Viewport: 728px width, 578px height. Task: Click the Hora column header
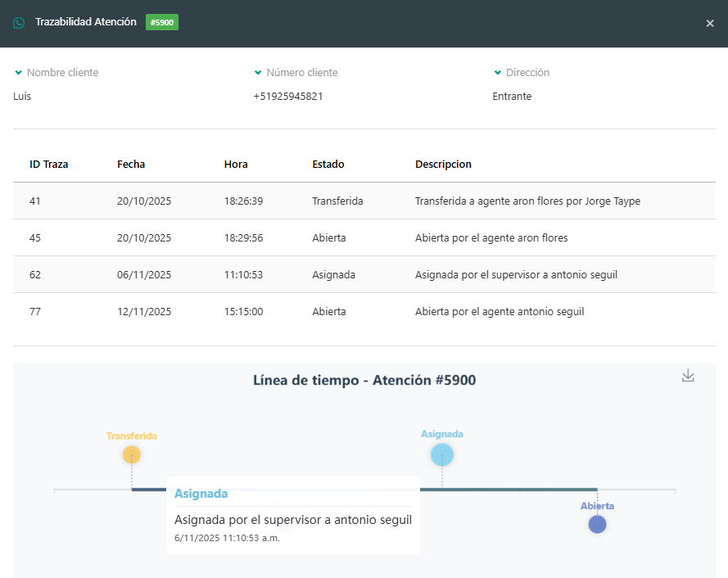click(236, 164)
